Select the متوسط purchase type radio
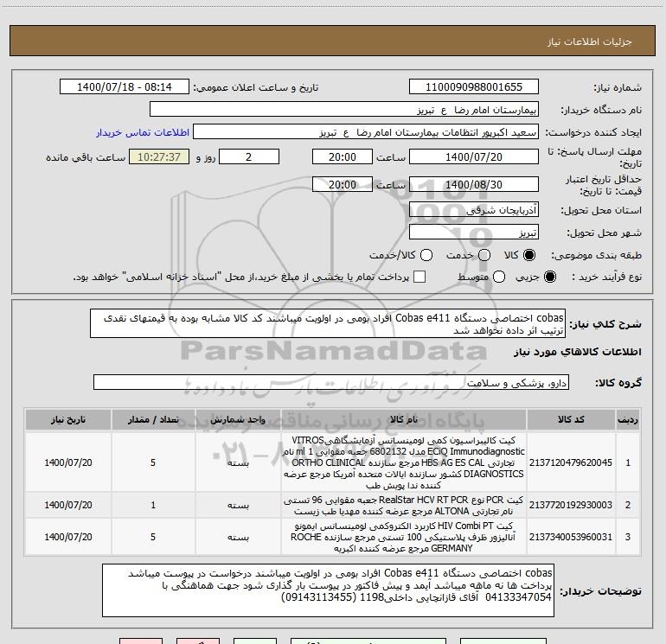This screenshot has width=666, height=644. pyautogui.click(x=499, y=277)
